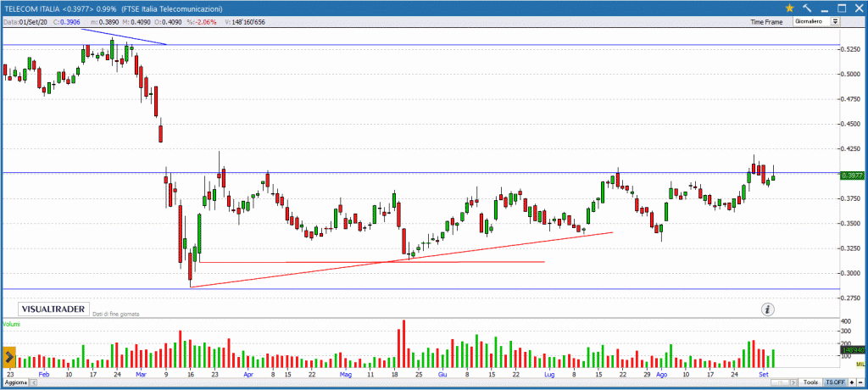
Task: Click the closing price C: 0.3906
Action: pos(67,22)
